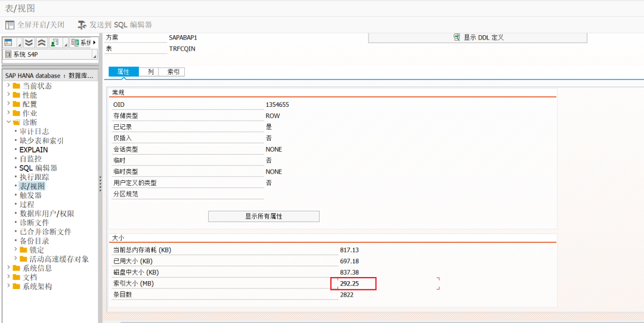
Task: Collapse all nodes with double-up chevron icon
Action: 42,43
